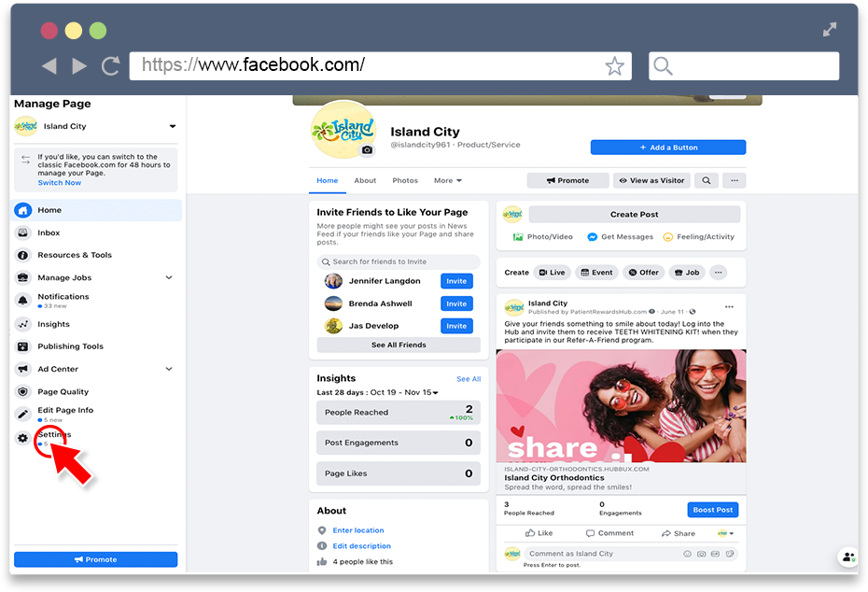Viewport: 868px width, 592px height.
Task: Click View as Visitor
Action: pyautogui.click(x=651, y=180)
